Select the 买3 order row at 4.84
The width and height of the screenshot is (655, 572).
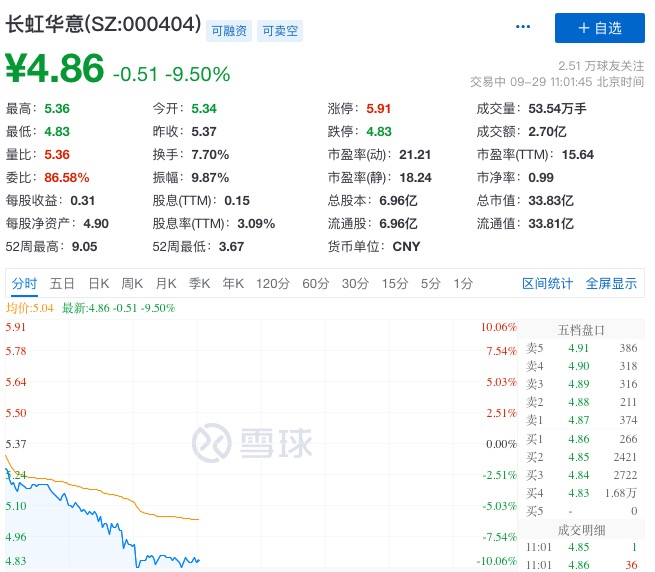pos(581,475)
